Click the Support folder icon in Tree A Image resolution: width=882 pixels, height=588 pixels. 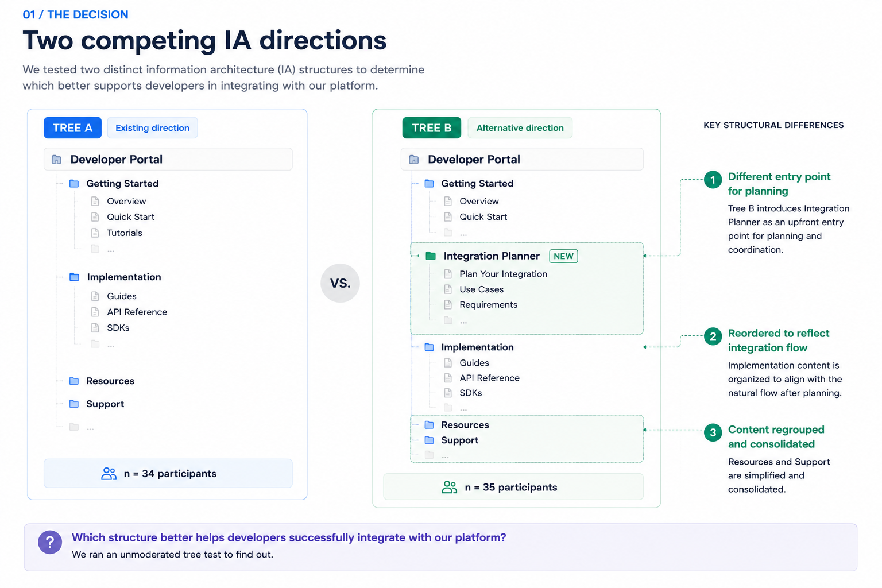pyautogui.click(x=74, y=404)
